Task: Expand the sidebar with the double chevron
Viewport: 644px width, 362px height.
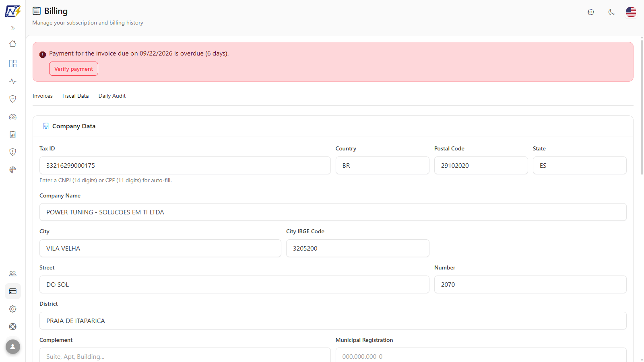Action: point(13,28)
